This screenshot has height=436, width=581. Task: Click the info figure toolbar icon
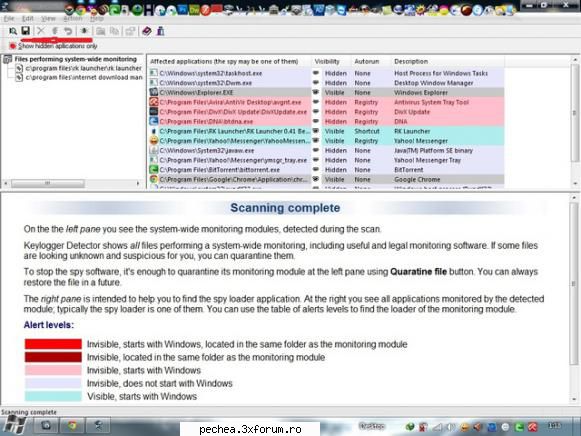coord(160,31)
